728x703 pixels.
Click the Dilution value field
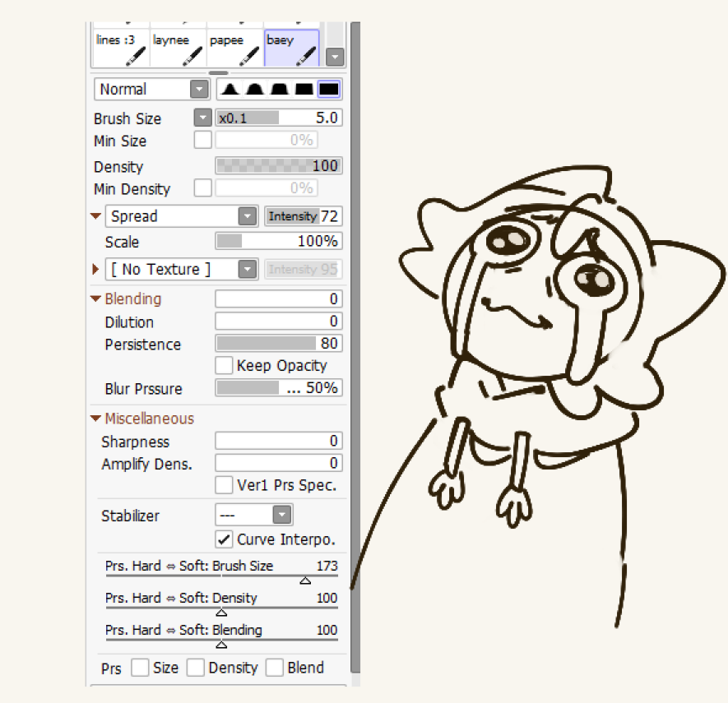tap(279, 321)
